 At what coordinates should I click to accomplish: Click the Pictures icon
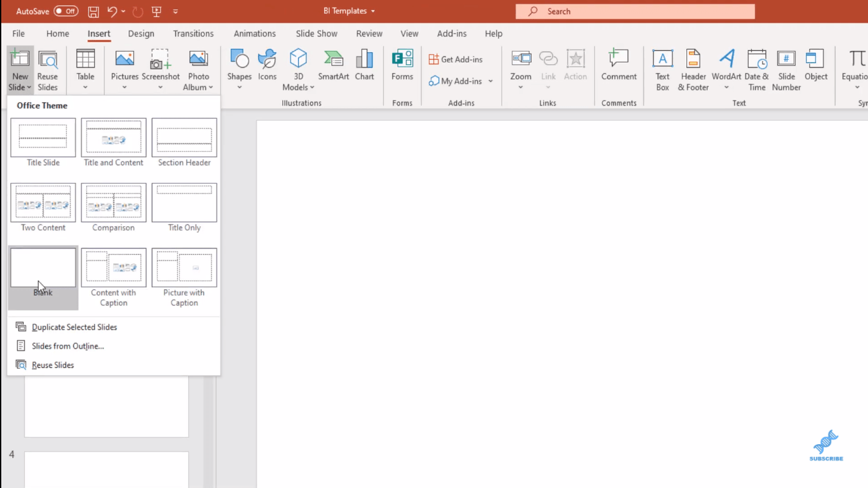tap(125, 59)
